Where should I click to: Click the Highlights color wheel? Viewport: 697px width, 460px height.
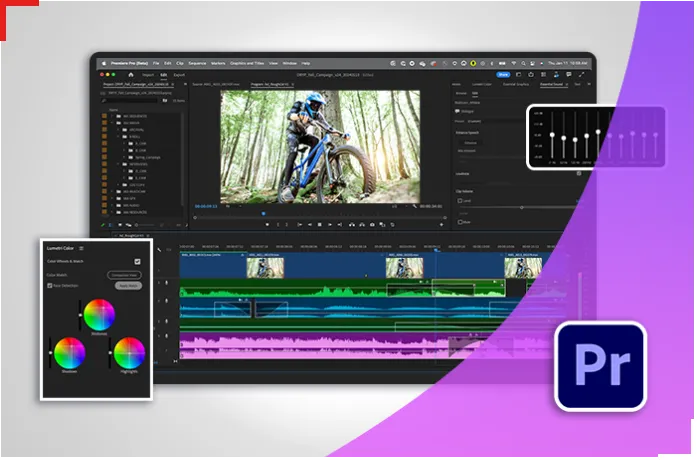[x=129, y=353]
